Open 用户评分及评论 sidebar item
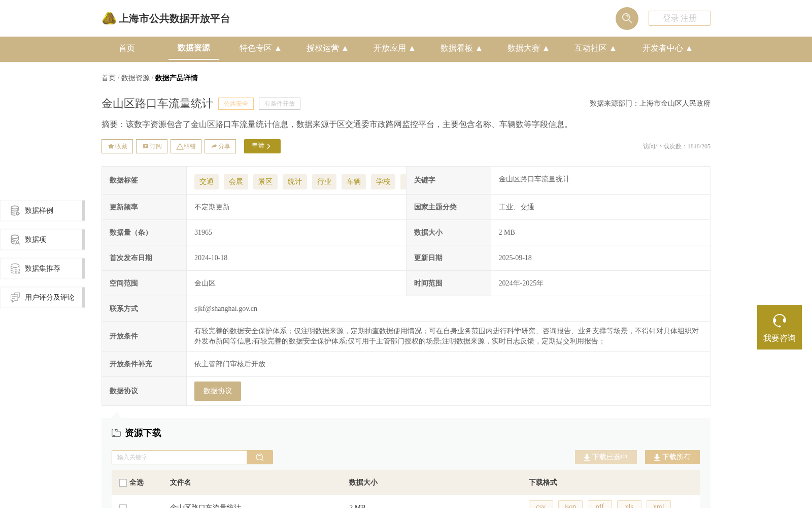The image size is (812, 508). click(42, 297)
